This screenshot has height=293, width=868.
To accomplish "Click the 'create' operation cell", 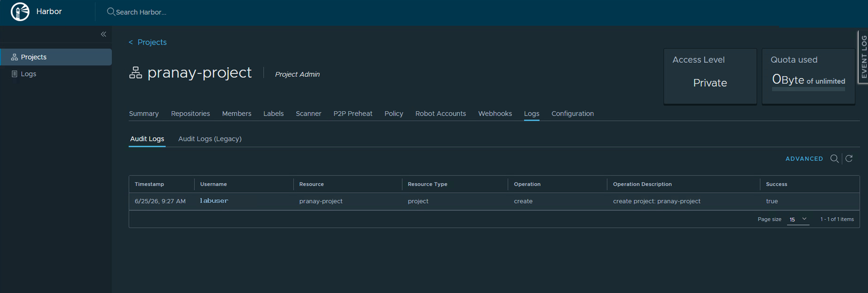I will [523, 201].
